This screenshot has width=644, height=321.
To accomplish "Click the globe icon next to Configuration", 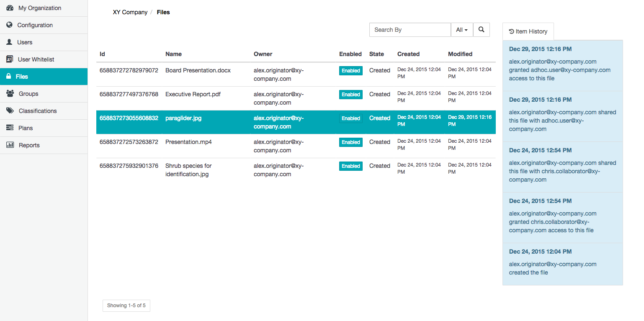I will (x=10, y=25).
